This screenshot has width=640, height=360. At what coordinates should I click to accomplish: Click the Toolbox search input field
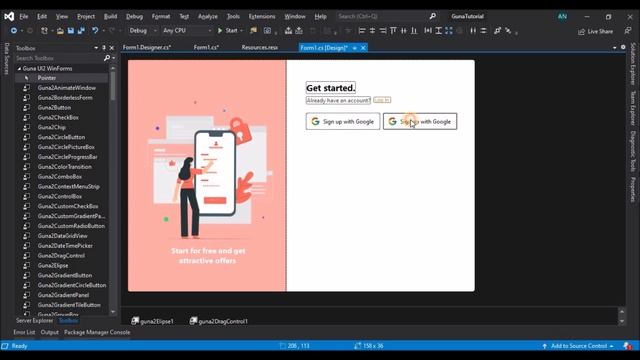pyautogui.click(x=59, y=58)
